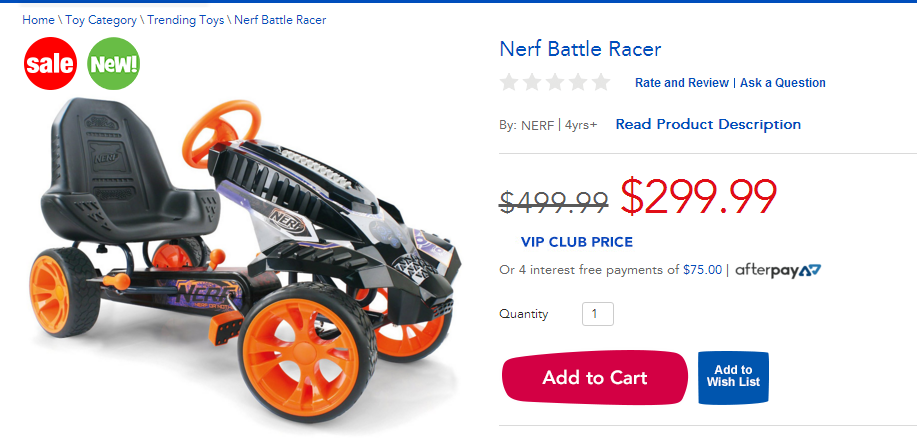Select the third rating star
917x446 pixels.
point(554,82)
